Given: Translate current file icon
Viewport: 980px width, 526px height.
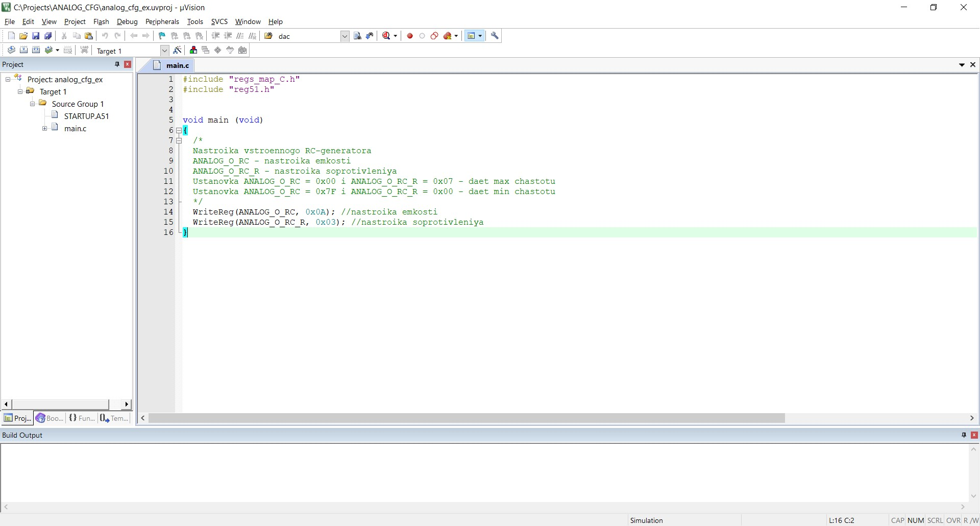Looking at the screenshot, I should point(11,50).
